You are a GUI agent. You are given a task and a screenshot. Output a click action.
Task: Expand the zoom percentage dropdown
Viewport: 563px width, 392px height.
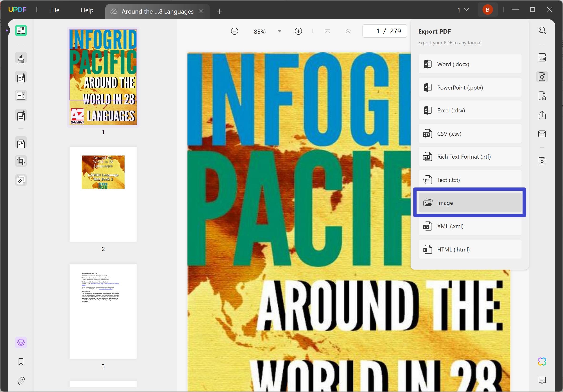[280, 31]
